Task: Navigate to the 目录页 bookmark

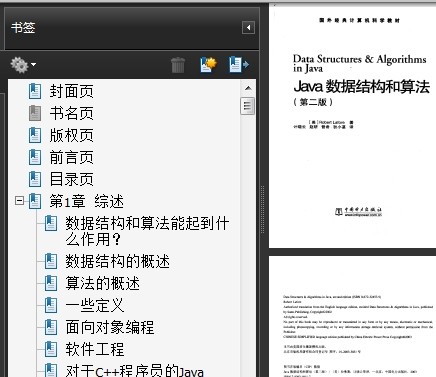Action: tap(71, 179)
